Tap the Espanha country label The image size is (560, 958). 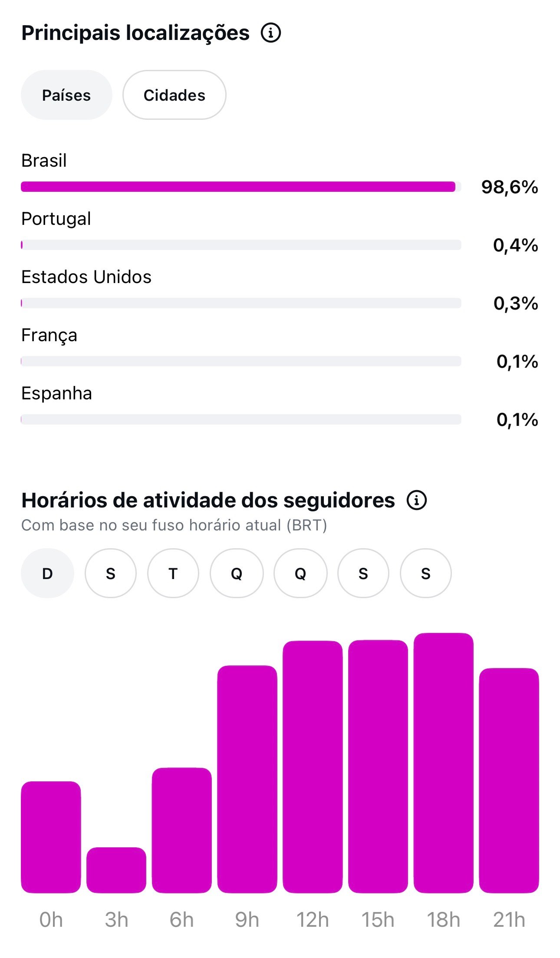tap(56, 393)
